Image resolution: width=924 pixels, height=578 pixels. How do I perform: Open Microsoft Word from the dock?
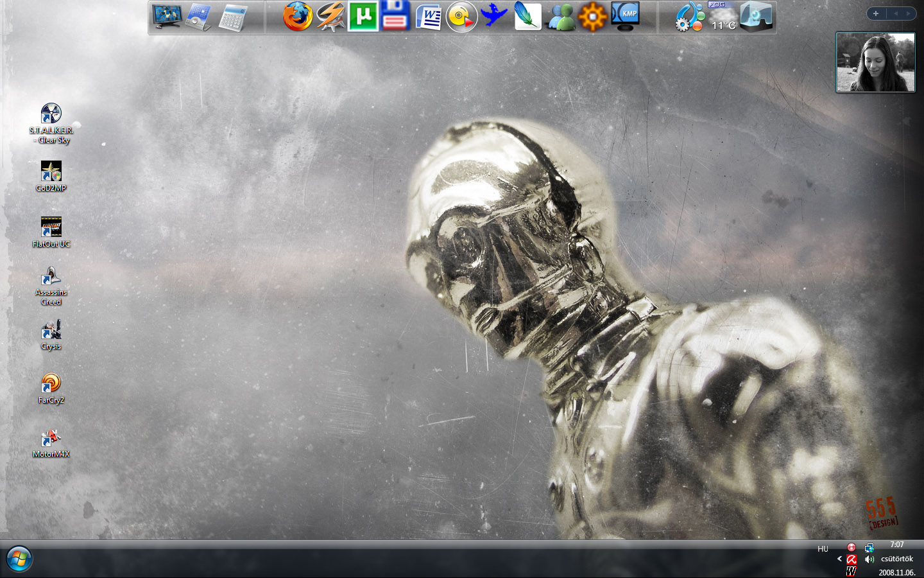pyautogui.click(x=429, y=17)
